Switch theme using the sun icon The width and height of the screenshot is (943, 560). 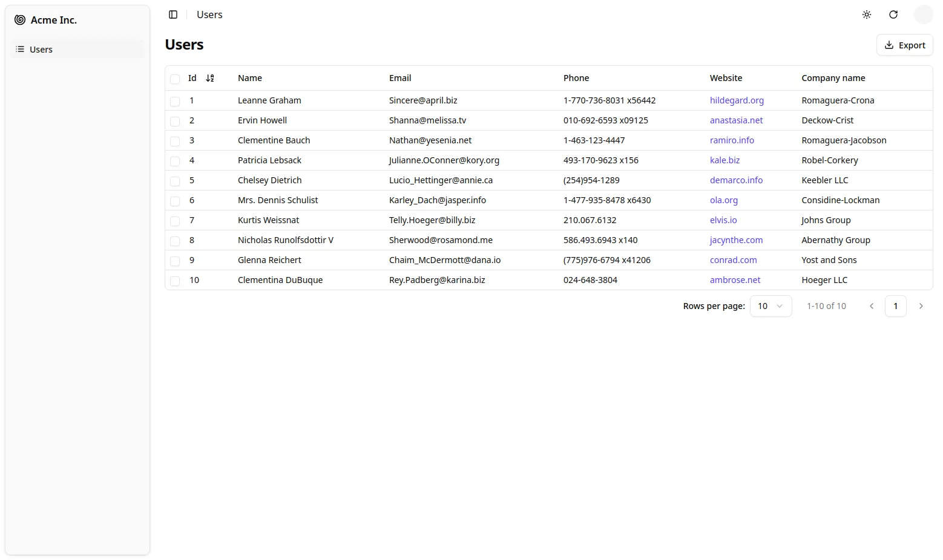click(x=866, y=14)
